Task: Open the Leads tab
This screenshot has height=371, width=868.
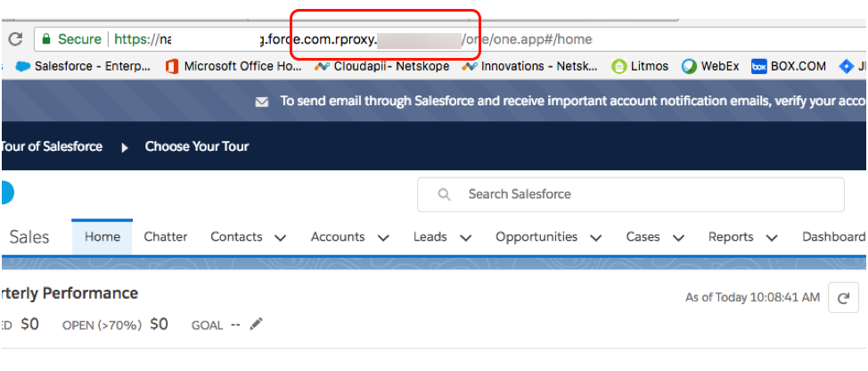Action: pos(430,237)
